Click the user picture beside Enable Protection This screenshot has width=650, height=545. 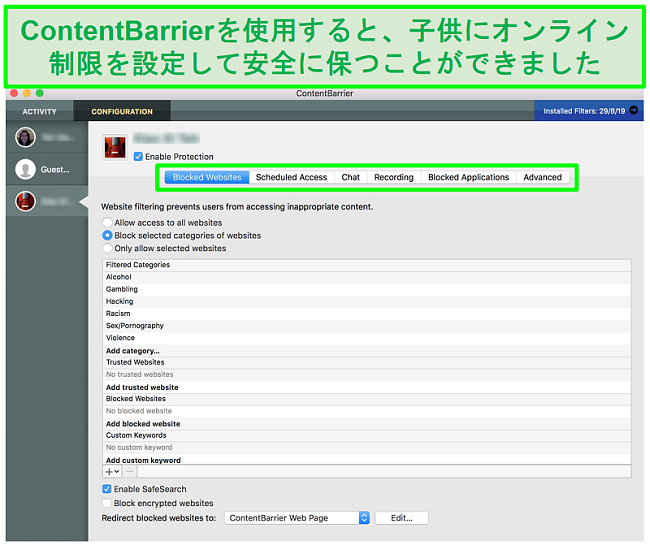point(115,147)
